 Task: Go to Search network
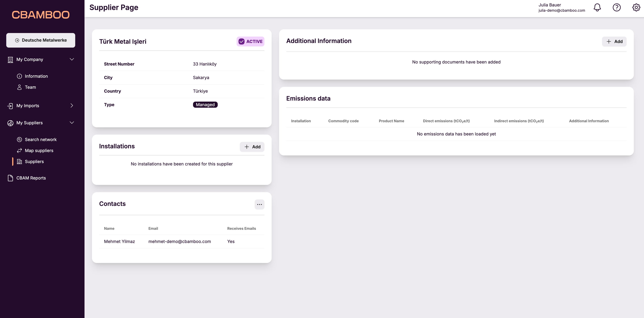(41, 140)
